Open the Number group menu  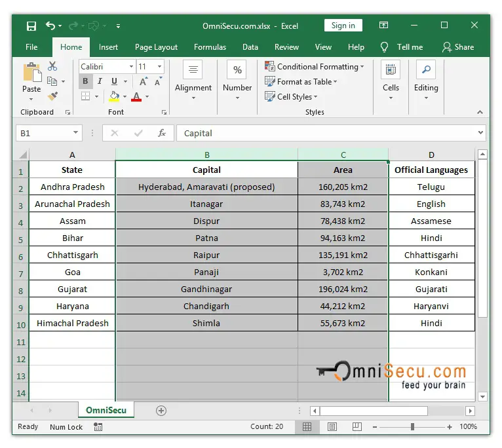tap(237, 81)
